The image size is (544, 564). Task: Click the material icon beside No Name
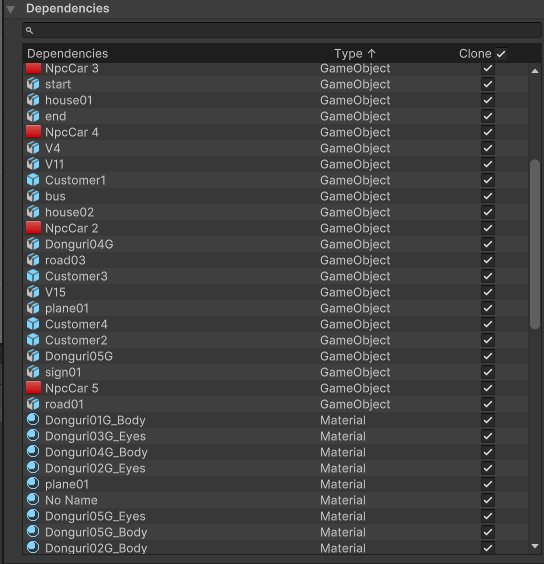click(x=33, y=500)
